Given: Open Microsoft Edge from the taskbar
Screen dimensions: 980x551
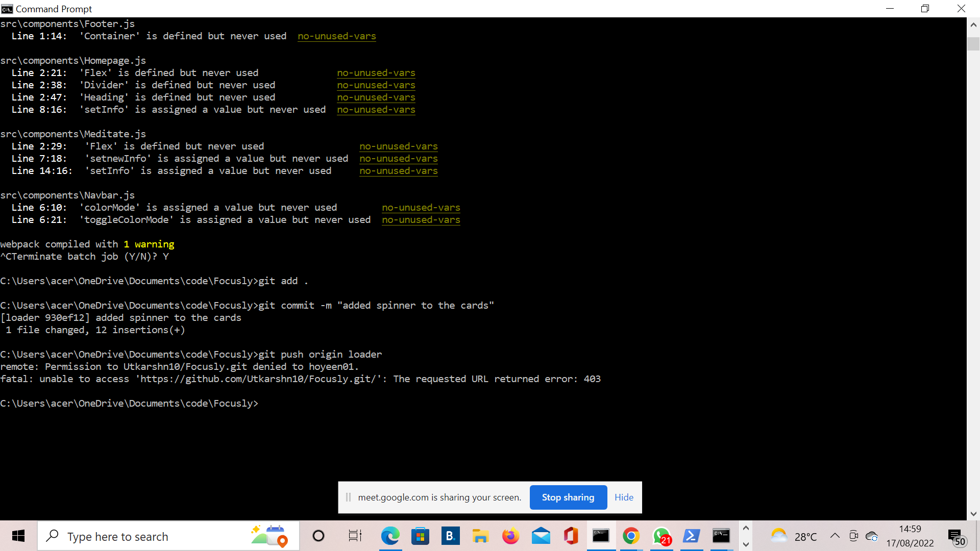Looking at the screenshot, I should click(390, 536).
